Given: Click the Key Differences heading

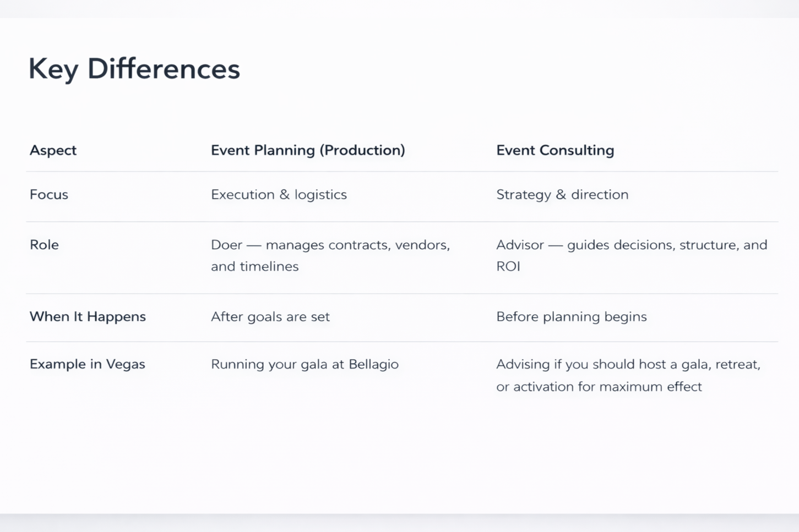Looking at the screenshot, I should tap(134, 69).
